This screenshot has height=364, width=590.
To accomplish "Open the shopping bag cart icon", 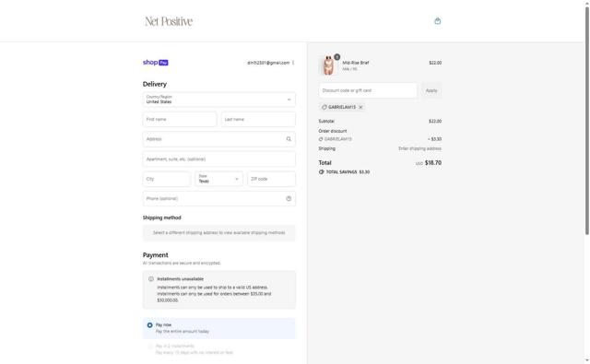I will coord(438,21).
